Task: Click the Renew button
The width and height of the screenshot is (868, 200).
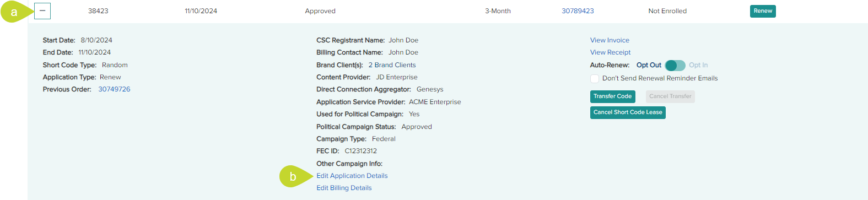Action: click(x=763, y=11)
